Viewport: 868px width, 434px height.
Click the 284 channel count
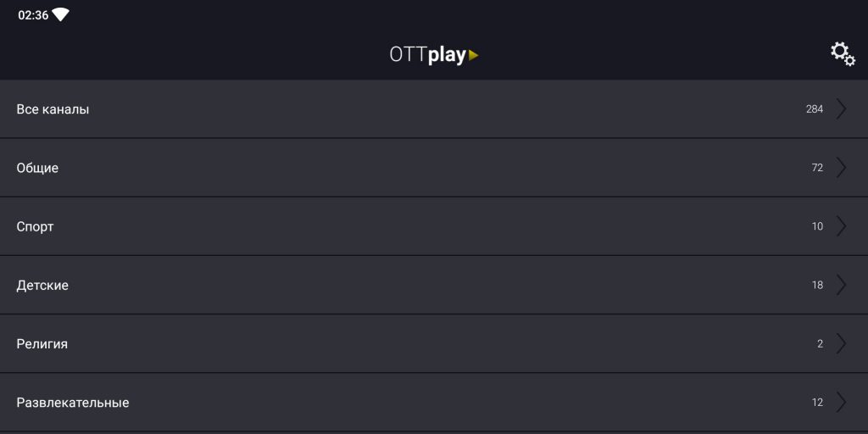click(x=815, y=109)
